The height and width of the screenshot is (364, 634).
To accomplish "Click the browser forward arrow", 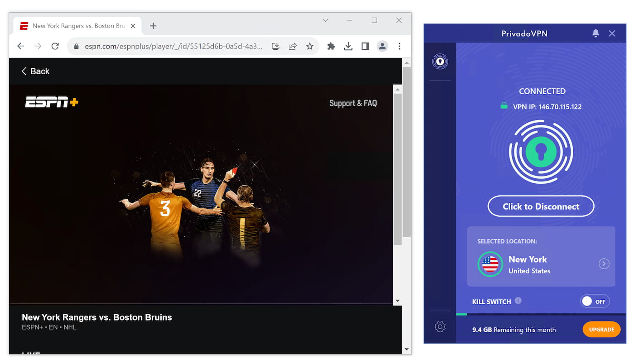I will coord(38,46).
